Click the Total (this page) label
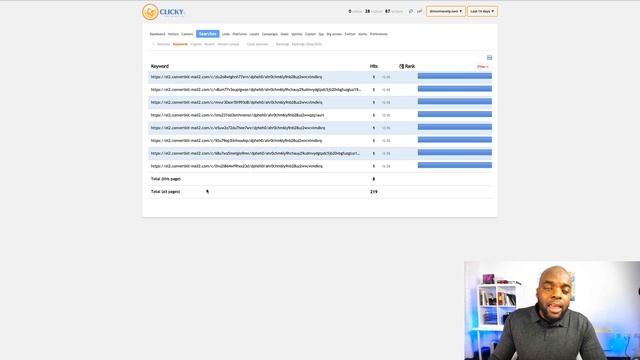Image resolution: width=640 pixels, height=360 pixels. tap(166, 179)
